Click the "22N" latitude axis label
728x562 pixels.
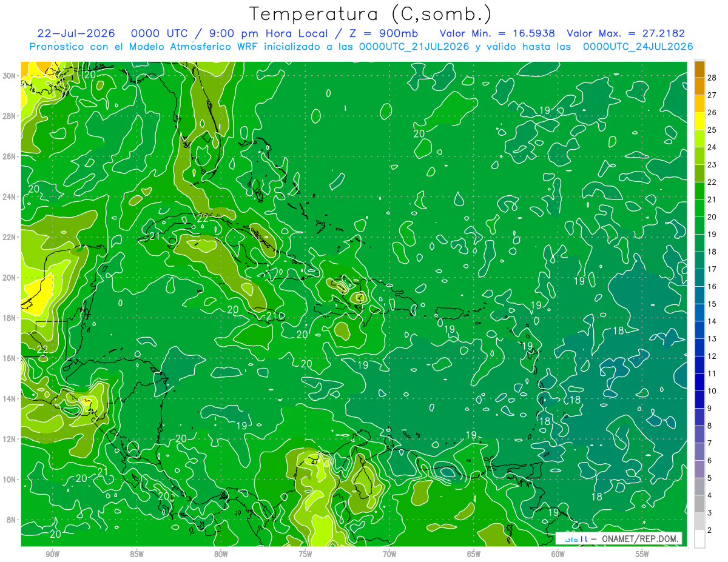tap(10, 237)
